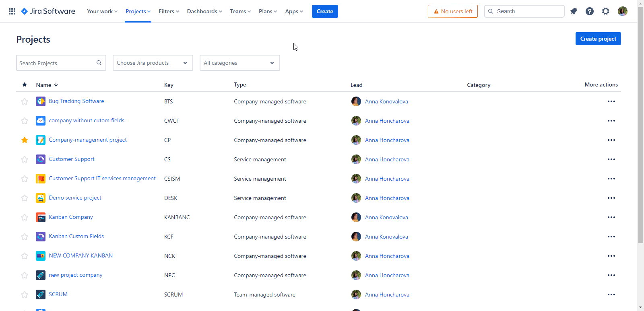Image resolution: width=644 pixels, height=311 pixels.
Task: Open the Filters menu
Action: point(169,11)
